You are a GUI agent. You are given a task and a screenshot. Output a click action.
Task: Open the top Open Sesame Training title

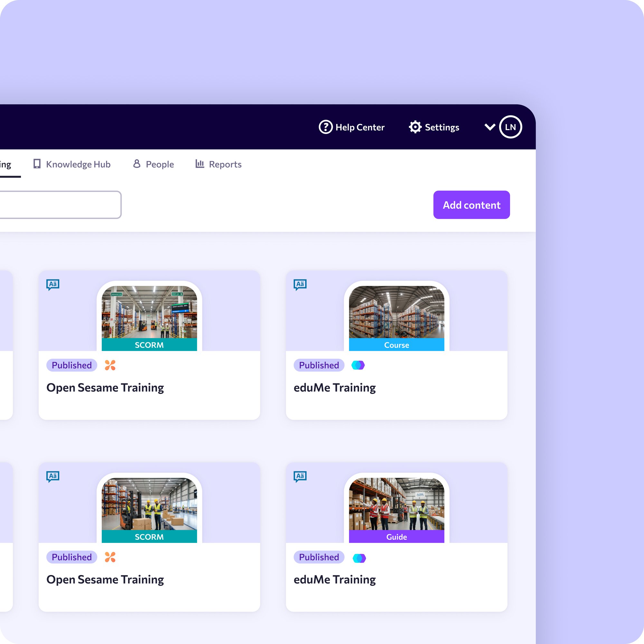(x=105, y=388)
